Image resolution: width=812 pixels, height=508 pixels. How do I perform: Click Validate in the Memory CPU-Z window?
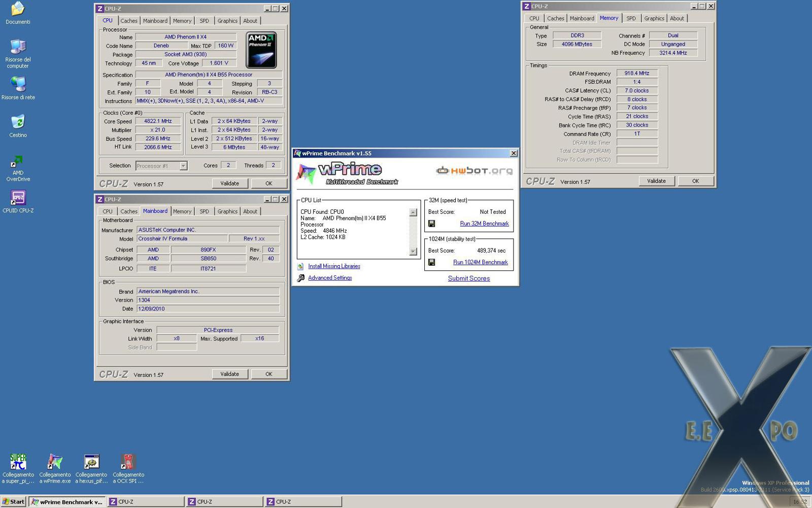656,181
